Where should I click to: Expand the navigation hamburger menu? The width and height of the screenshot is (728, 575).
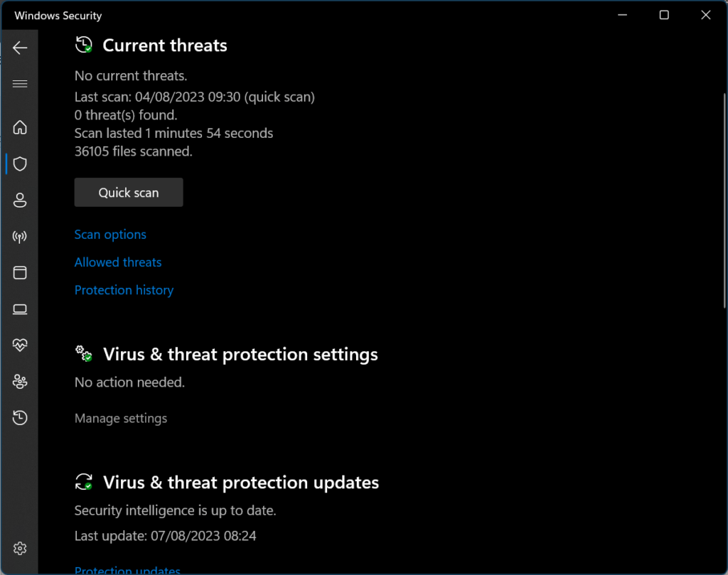click(x=19, y=83)
